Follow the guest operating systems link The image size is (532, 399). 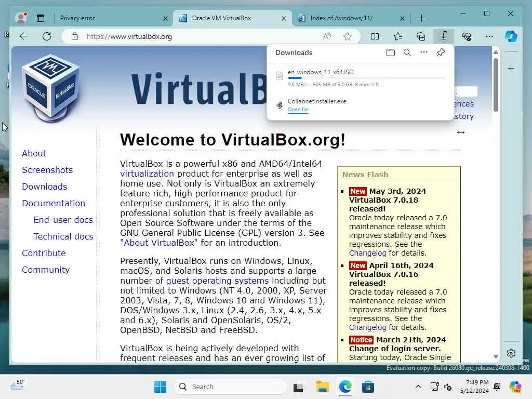217,281
